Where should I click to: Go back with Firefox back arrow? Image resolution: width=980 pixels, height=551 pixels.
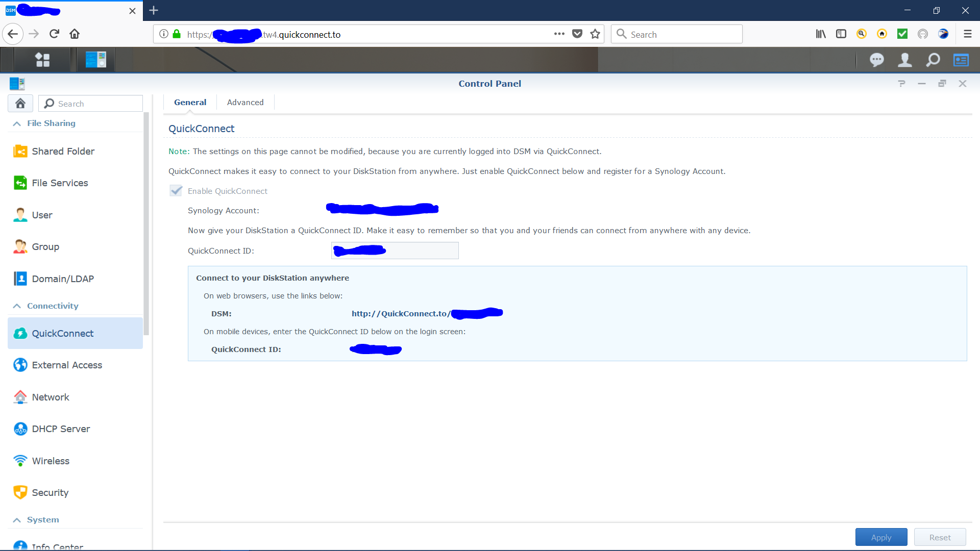click(x=13, y=34)
